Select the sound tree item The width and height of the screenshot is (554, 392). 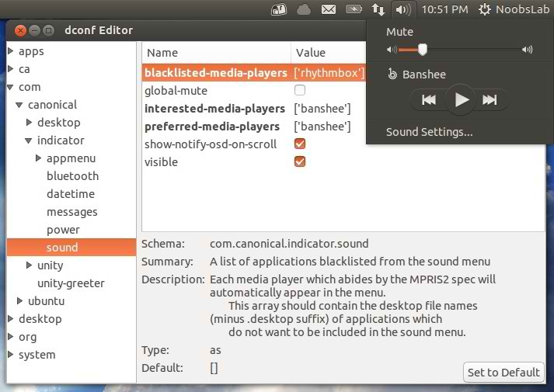[71, 248]
